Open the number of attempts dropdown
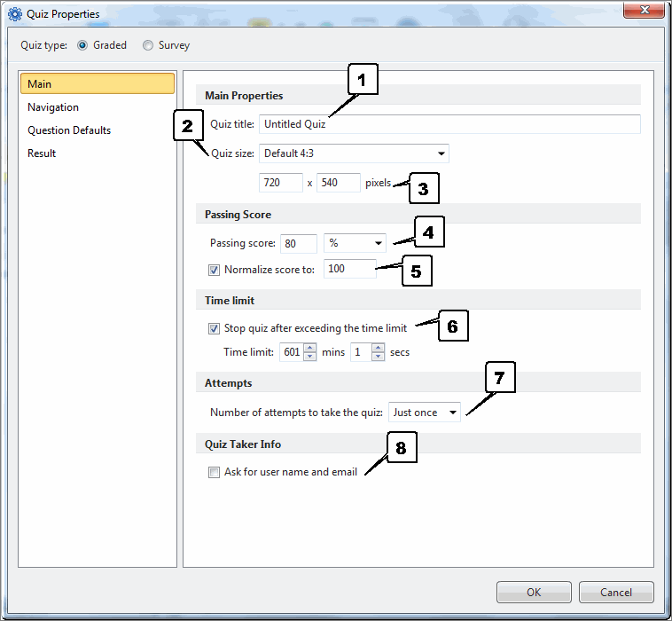This screenshot has width=672, height=621. coord(425,413)
